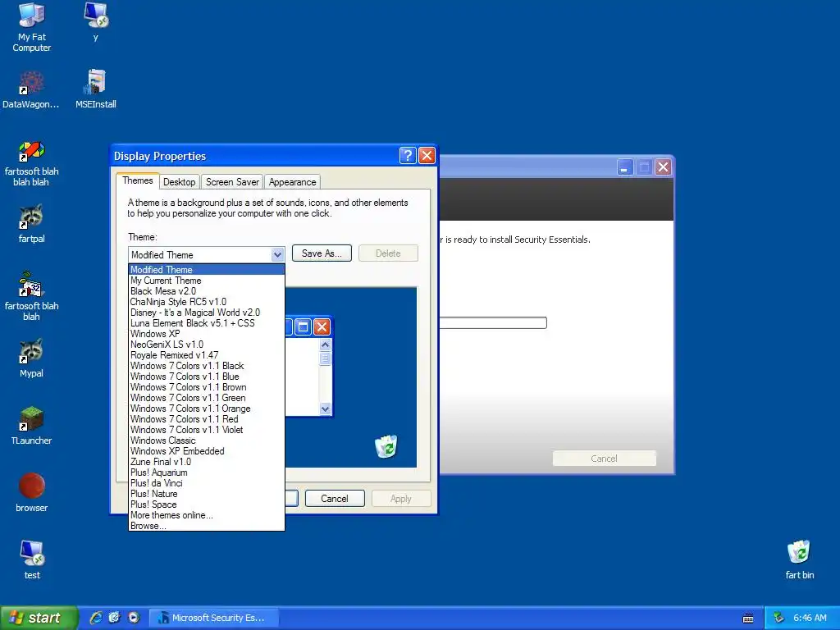Minimize the Security Essentials installer window
This screenshot has height=630, width=840.
point(624,167)
